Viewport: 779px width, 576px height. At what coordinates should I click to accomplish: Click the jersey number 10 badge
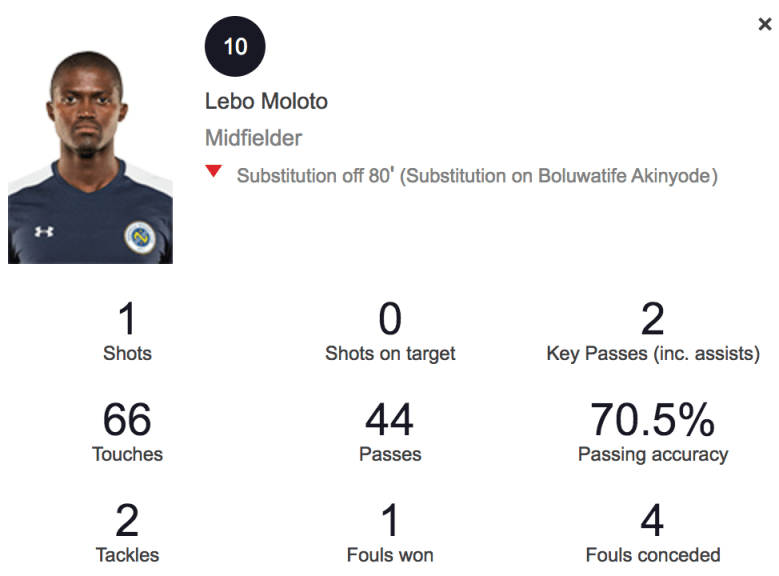click(235, 47)
